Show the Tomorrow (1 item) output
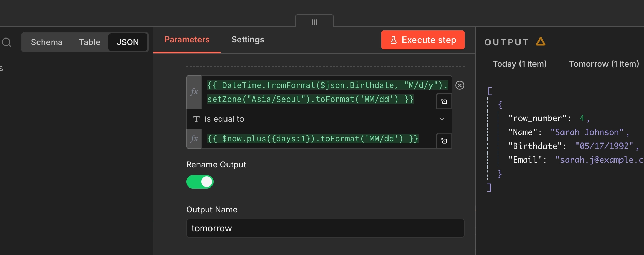 coord(604,64)
